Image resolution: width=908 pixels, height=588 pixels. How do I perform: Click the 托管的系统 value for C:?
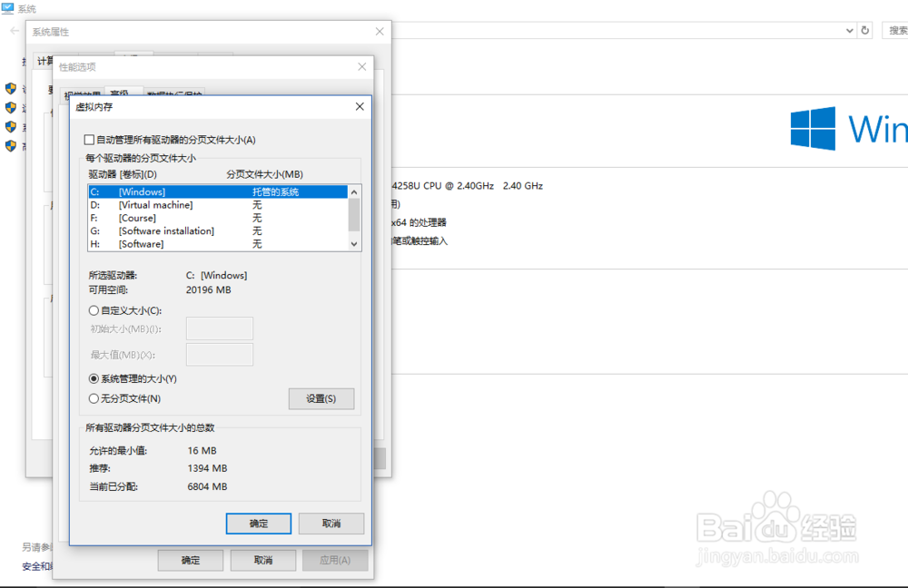(276, 192)
